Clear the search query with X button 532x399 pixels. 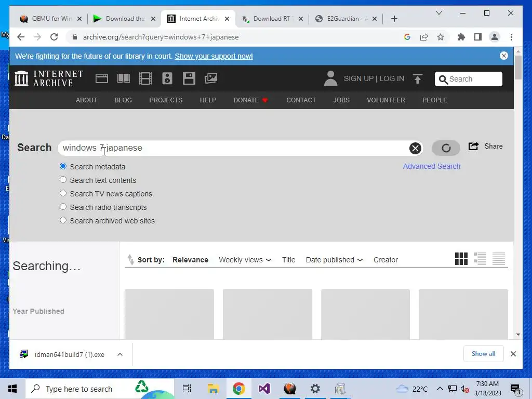[415, 148]
